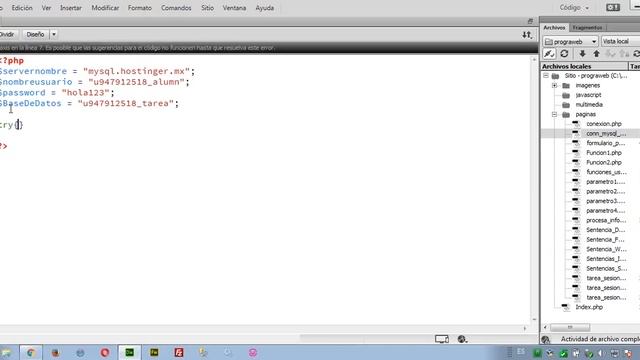This screenshot has height=360, width=640.
Task: Open the Ventana menu
Action: (x=234, y=8)
